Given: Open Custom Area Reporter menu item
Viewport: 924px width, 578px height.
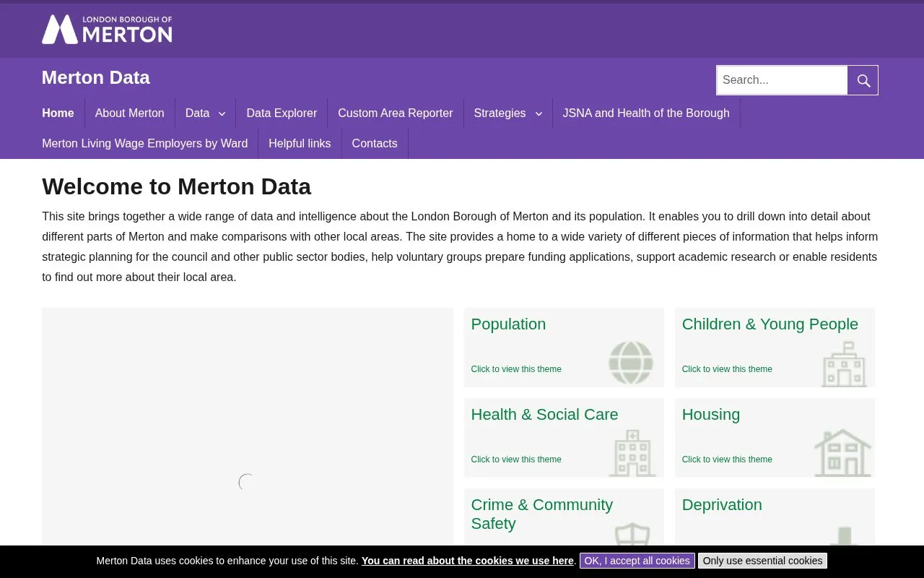Looking at the screenshot, I should pos(396,113).
